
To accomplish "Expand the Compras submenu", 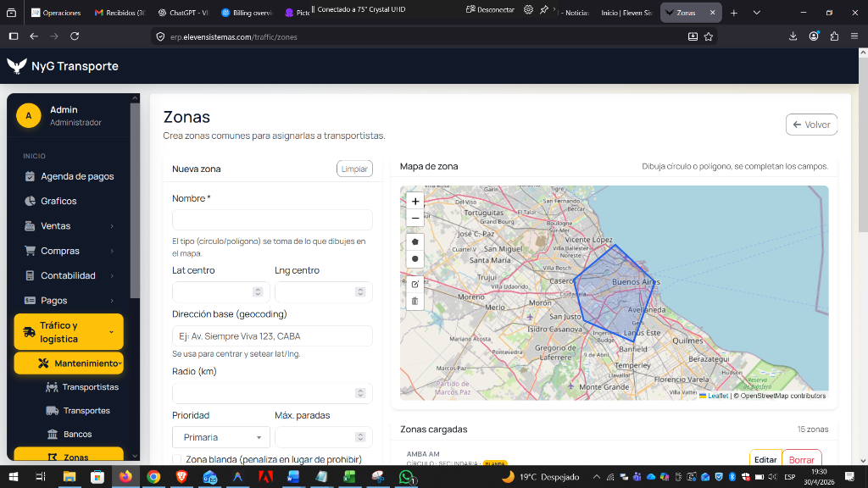I will [x=70, y=251].
